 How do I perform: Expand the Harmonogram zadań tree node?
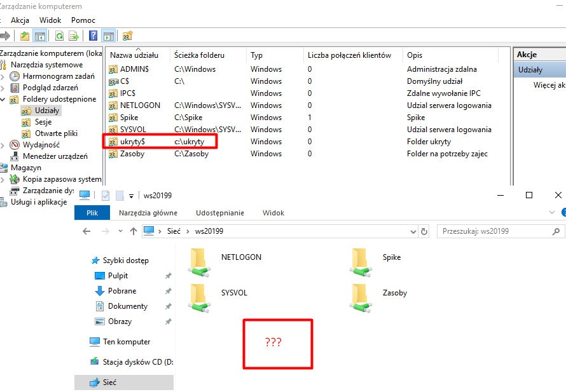[x=4, y=76]
